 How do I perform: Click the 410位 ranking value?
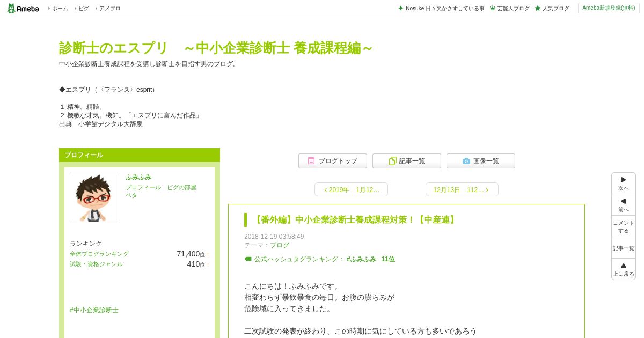[x=196, y=264]
